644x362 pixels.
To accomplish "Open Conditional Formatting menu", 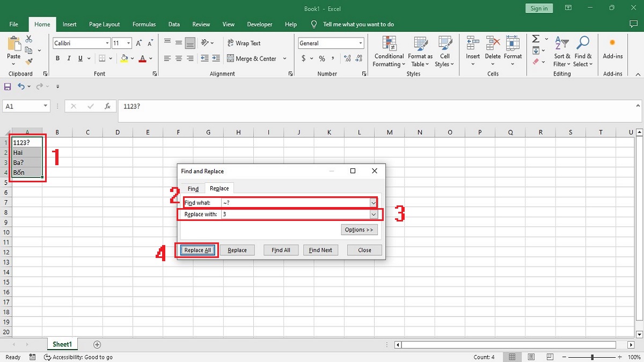I will coord(389,51).
